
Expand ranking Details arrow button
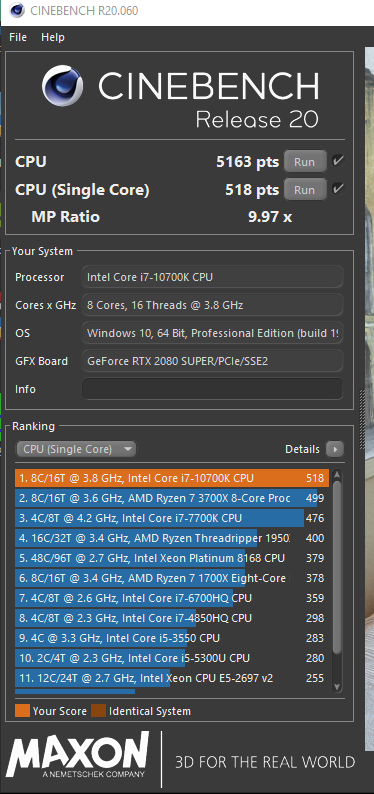click(x=335, y=449)
